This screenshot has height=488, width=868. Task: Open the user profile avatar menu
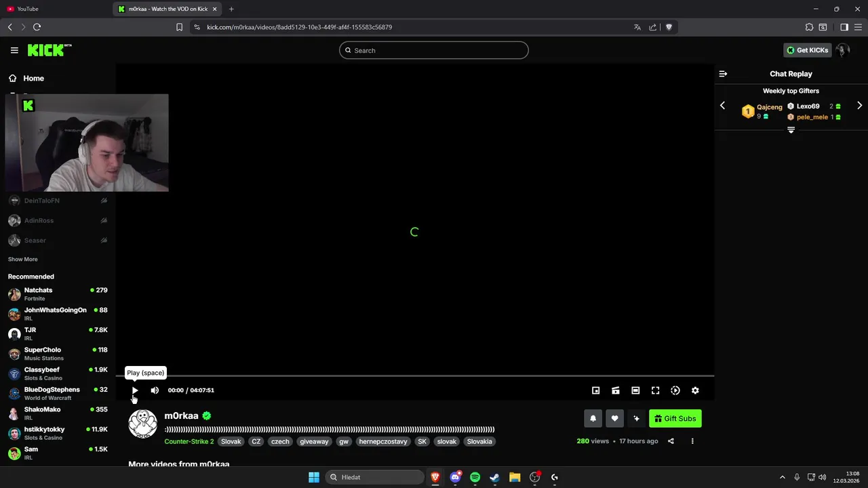[842, 50]
